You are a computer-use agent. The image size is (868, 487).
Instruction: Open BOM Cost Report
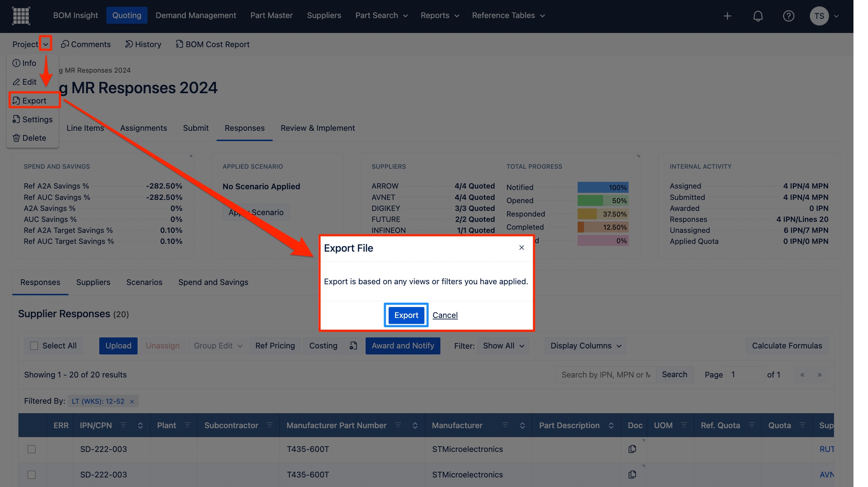click(213, 44)
